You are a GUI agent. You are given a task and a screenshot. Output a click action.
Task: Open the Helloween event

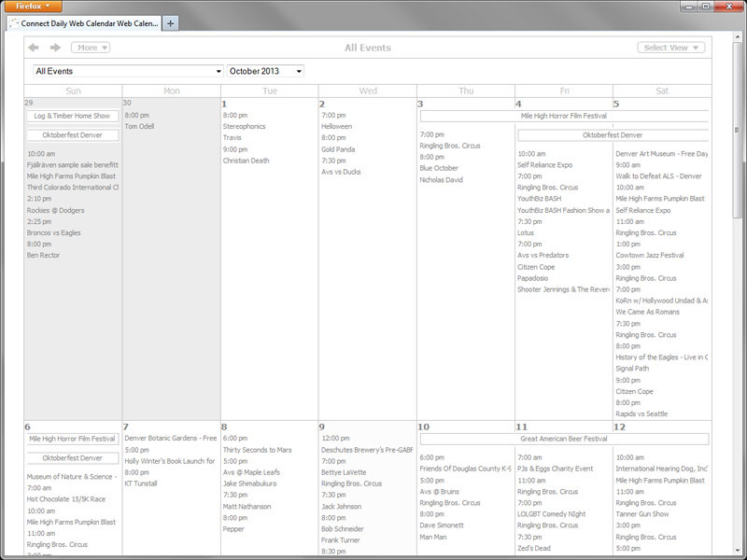click(336, 126)
